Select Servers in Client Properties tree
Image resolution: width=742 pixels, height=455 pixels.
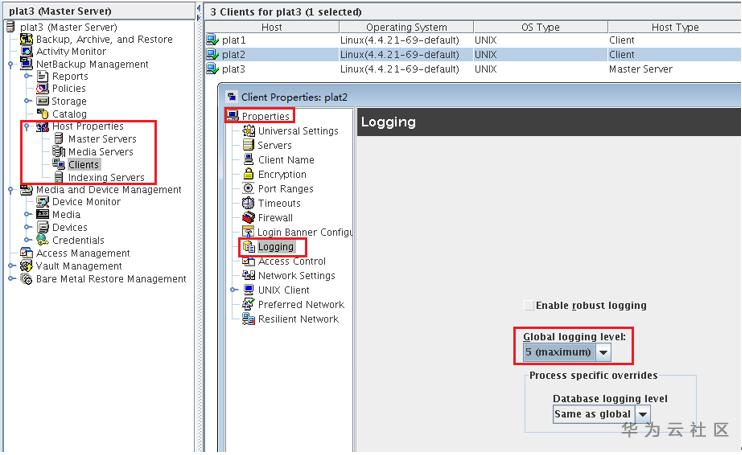coord(274,145)
